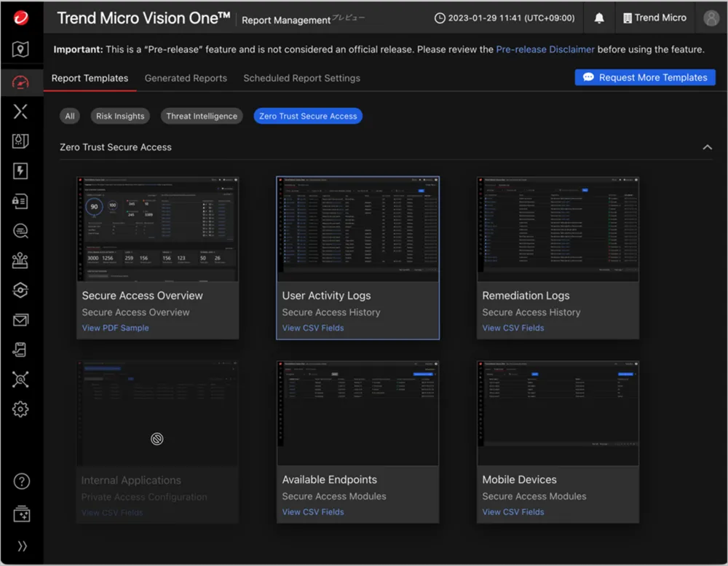Image resolution: width=728 pixels, height=566 pixels.
Task: Open the XDR crossed-arrows sidebar icon
Action: pos(20,111)
